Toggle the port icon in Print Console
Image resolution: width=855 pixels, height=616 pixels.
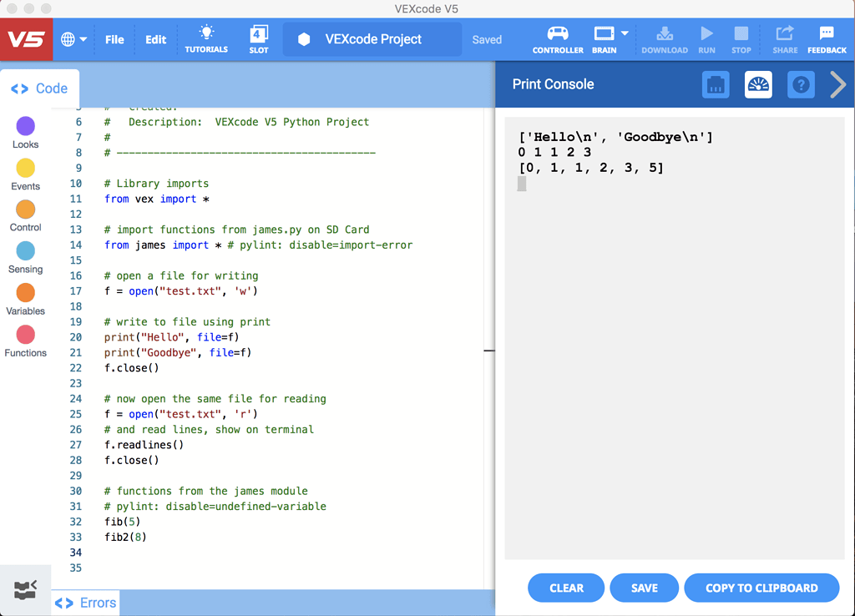716,84
